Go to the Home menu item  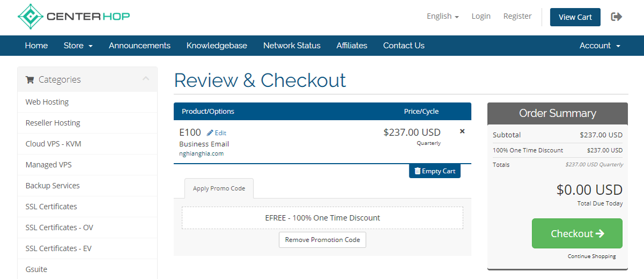[36, 46]
